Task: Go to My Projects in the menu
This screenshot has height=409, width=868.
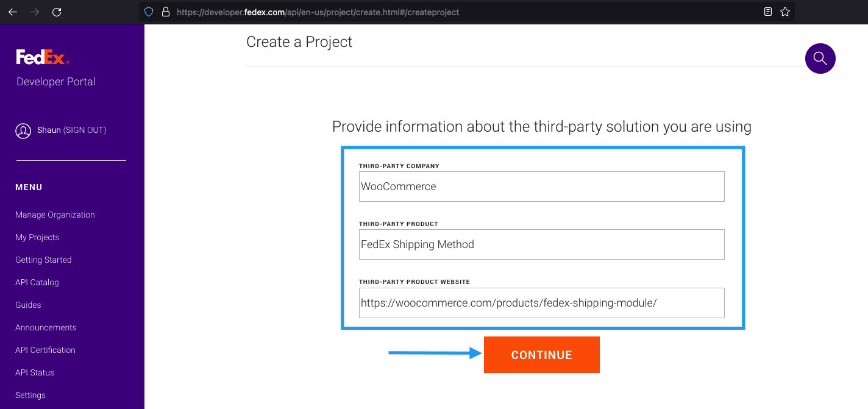Action: click(x=37, y=237)
